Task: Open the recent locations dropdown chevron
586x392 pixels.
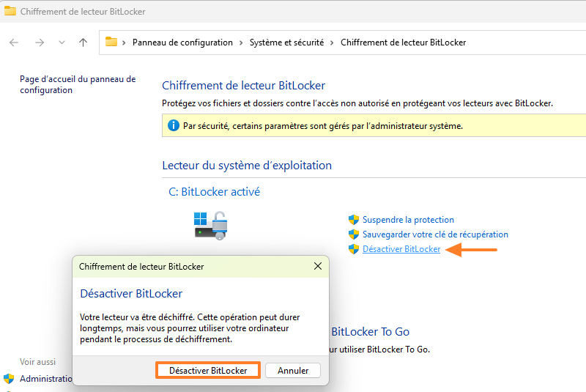Action: click(62, 42)
